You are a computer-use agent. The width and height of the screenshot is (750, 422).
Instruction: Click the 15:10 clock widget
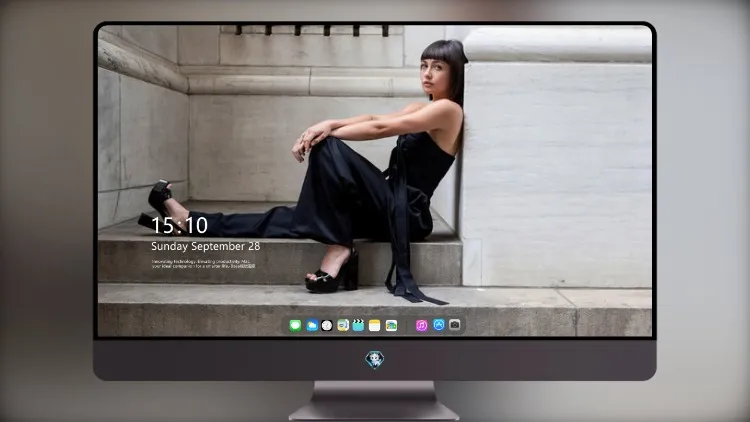click(x=179, y=225)
